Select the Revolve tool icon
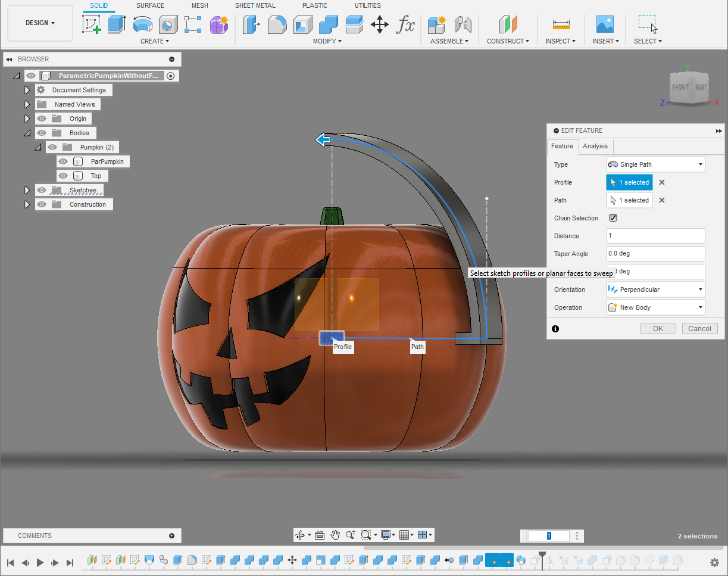 [142, 24]
